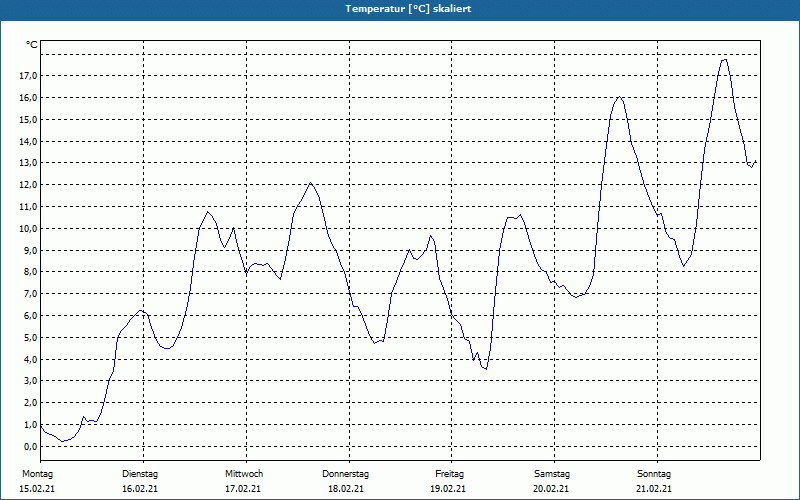Click the 15,0 y-axis label
Viewport: 800px width, 500px height.
click(x=28, y=119)
